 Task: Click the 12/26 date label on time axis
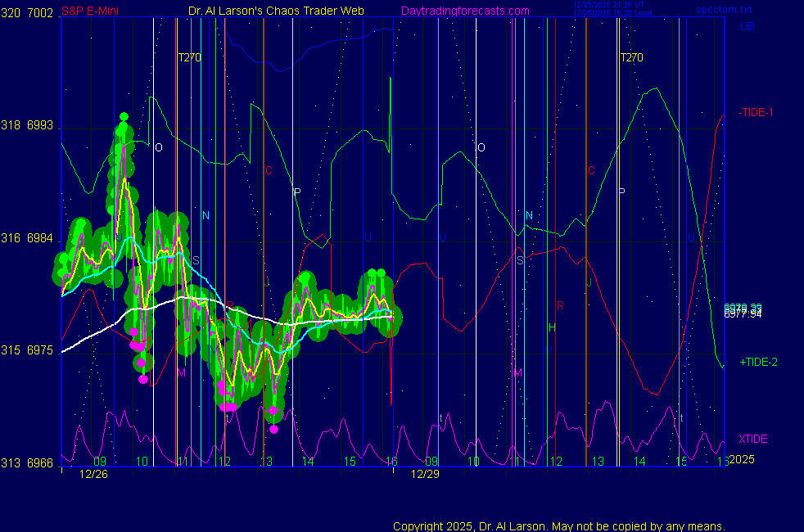(x=94, y=474)
